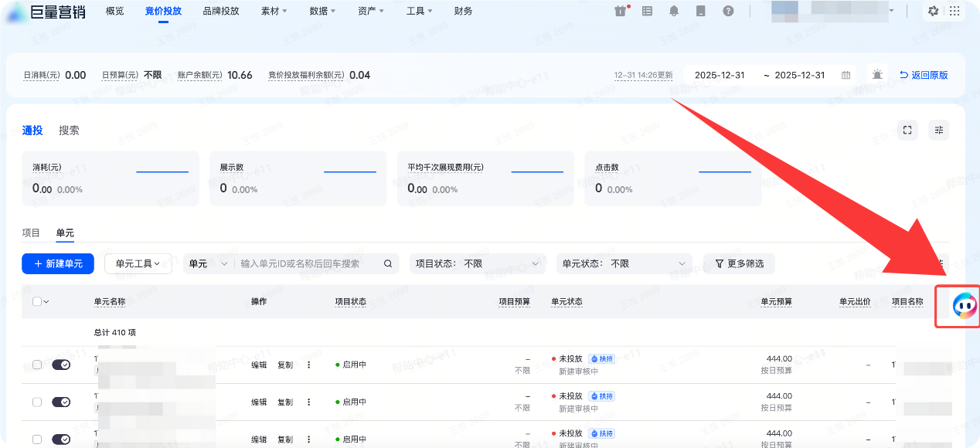Open the account switcher dropdown arrow
The image size is (980, 448).
[x=891, y=11]
